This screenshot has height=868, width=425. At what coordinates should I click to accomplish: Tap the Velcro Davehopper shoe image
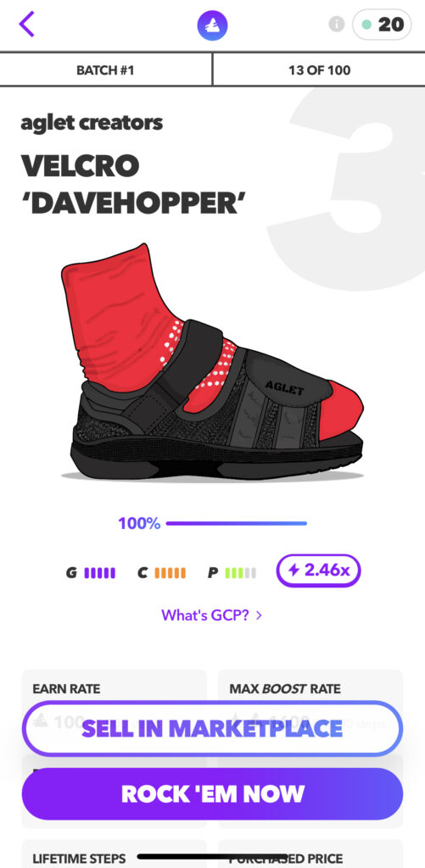pyautogui.click(x=212, y=364)
